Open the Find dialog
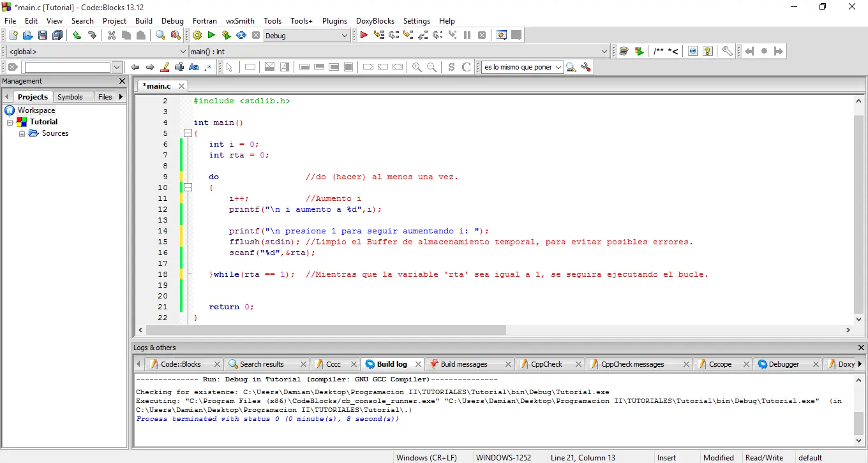This screenshot has width=868, height=463. tap(161, 35)
